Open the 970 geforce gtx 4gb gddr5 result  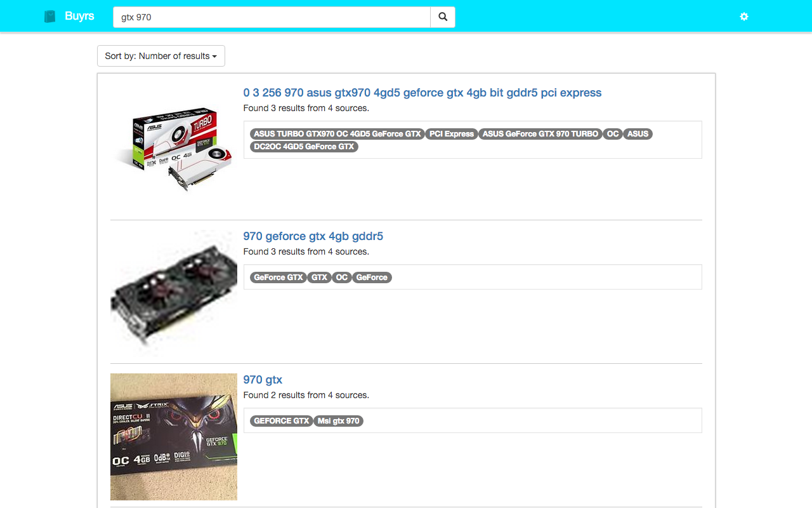point(313,236)
